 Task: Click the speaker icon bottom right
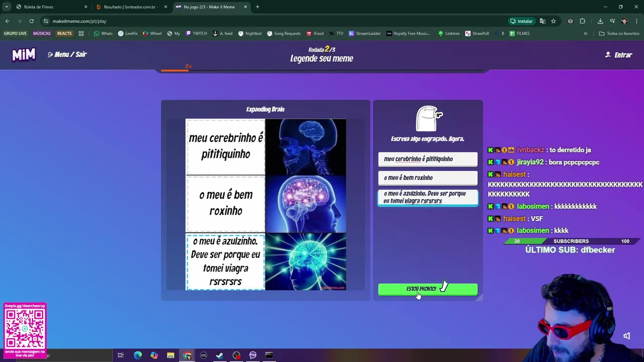coord(626,336)
